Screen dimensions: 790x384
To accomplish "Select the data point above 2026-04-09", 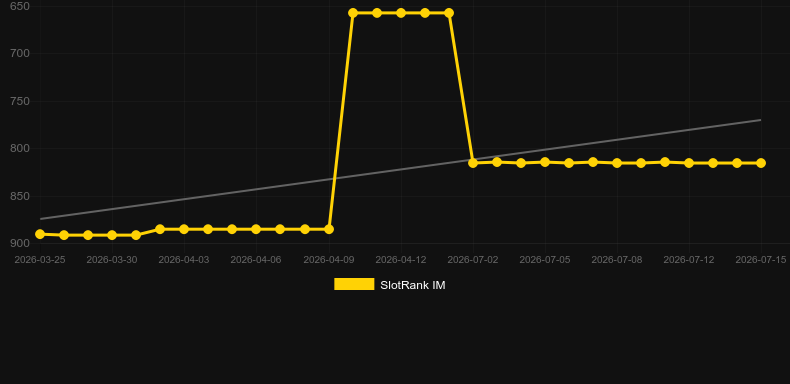I will coord(329,229).
